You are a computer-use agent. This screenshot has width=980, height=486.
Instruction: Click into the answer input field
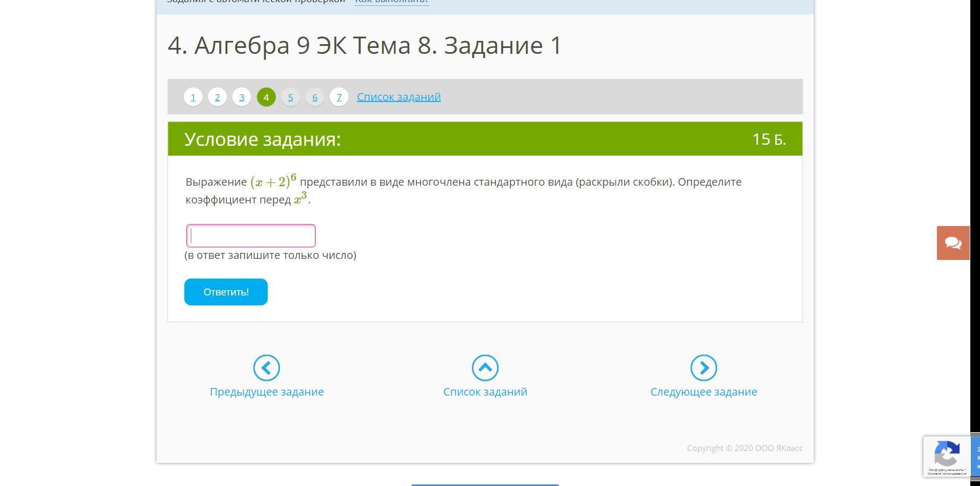point(251,236)
